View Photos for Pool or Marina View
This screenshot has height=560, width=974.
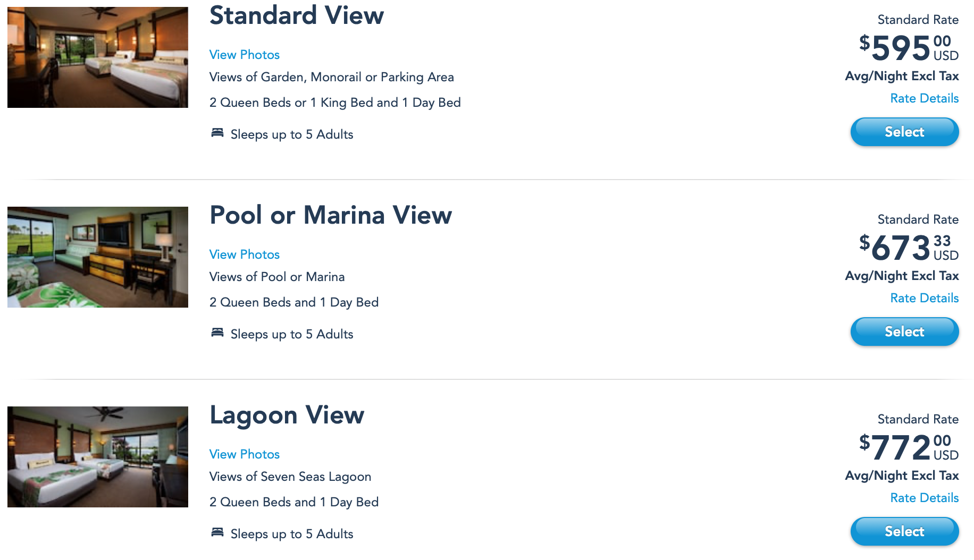coord(244,254)
